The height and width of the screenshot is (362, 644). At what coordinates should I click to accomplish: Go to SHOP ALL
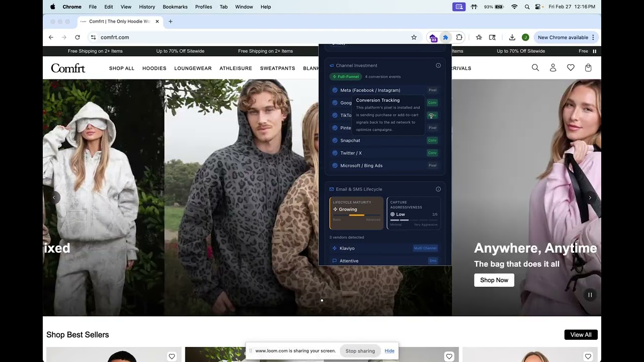(x=122, y=68)
